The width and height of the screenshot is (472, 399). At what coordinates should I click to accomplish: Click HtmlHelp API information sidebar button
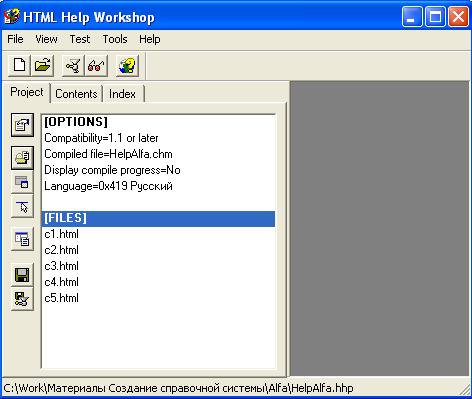click(22, 207)
